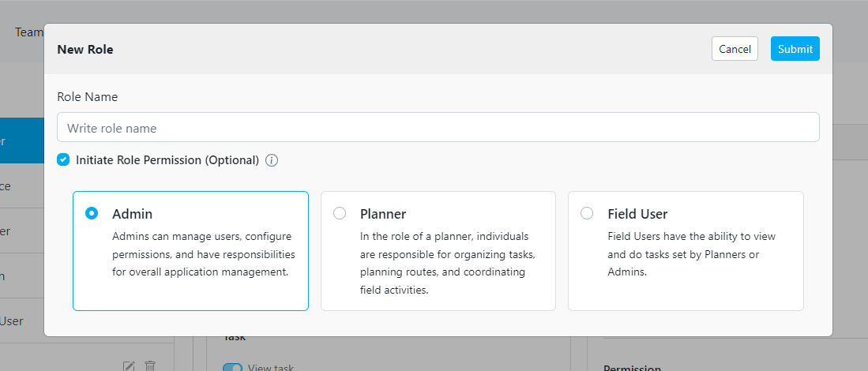Click the Admin card title
This screenshot has width=868, height=371.
(133, 214)
